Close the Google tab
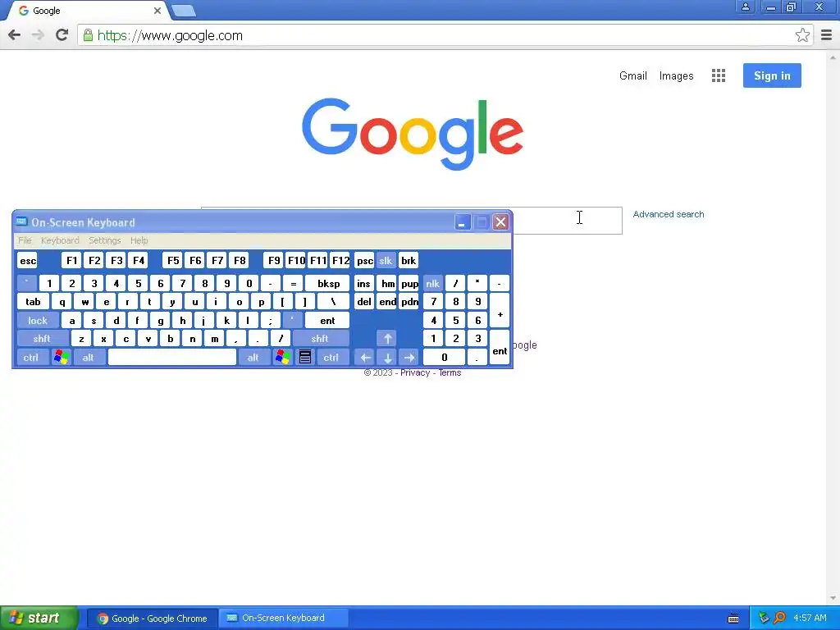840x630 pixels. tap(157, 11)
